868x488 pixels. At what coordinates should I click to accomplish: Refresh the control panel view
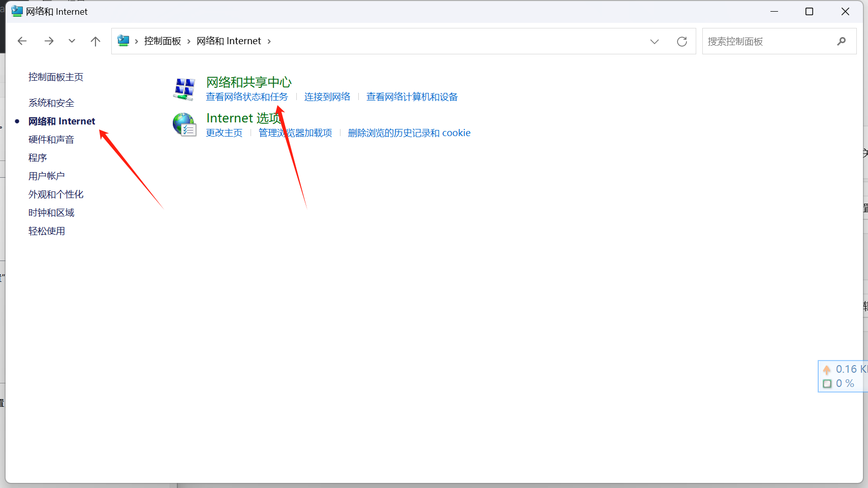coord(681,42)
